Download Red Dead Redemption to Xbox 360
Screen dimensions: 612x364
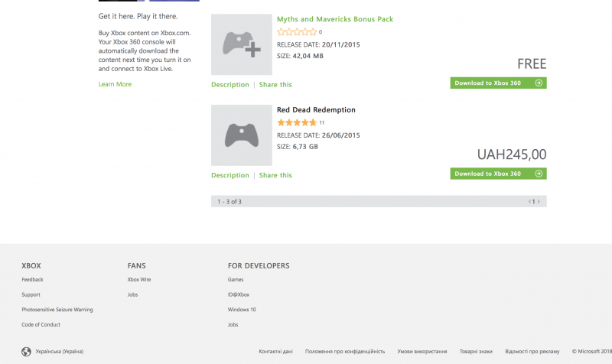[499, 174]
